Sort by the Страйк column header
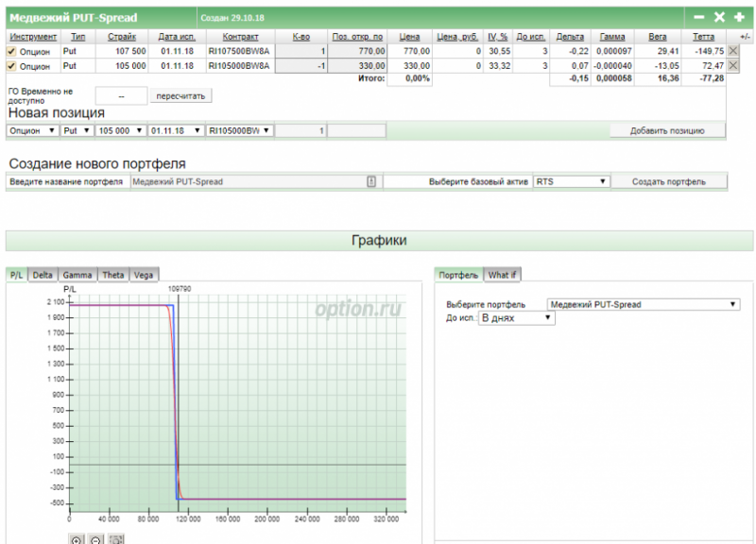Viewport: 756px width, 544px height. (122, 37)
